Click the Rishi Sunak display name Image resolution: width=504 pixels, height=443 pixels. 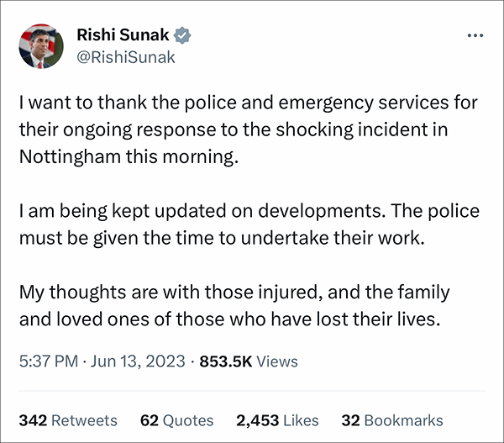pyautogui.click(x=123, y=34)
